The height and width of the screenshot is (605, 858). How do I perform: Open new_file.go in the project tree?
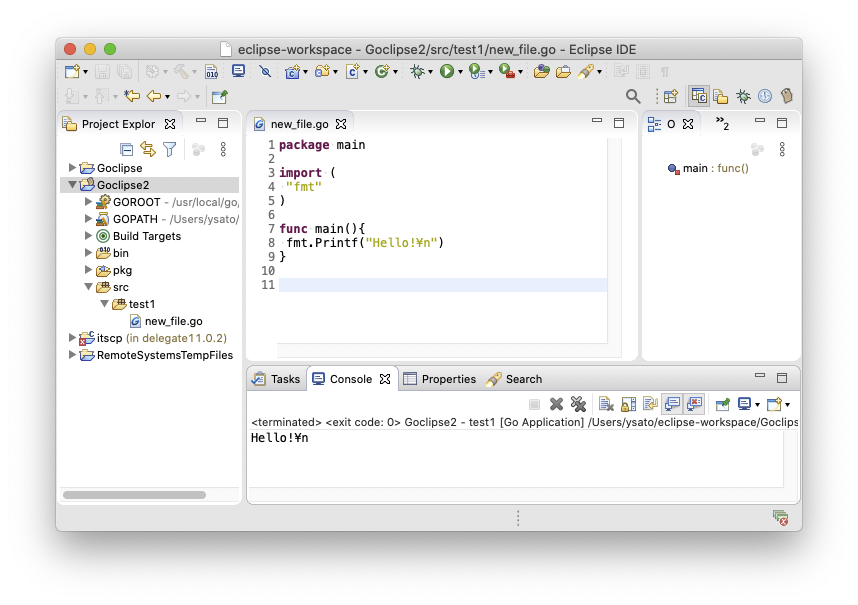click(173, 321)
